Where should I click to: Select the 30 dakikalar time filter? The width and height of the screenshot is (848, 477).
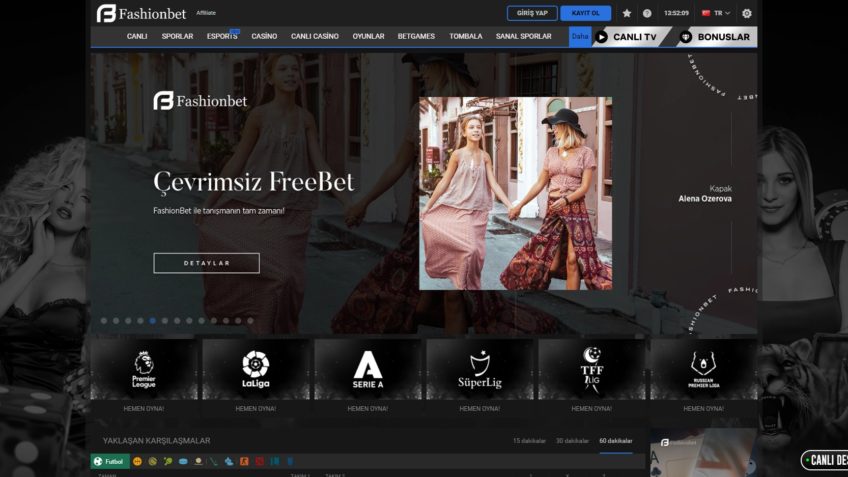[x=572, y=441]
